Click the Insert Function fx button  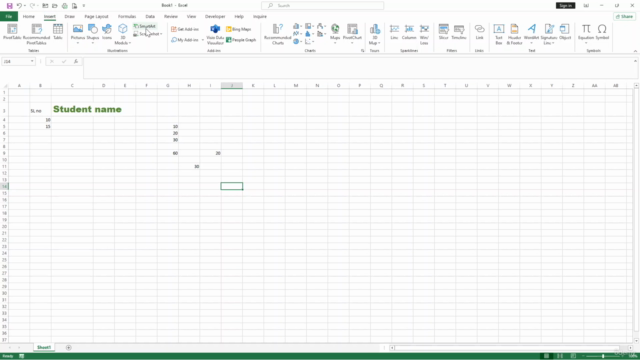pyautogui.click(x=76, y=61)
